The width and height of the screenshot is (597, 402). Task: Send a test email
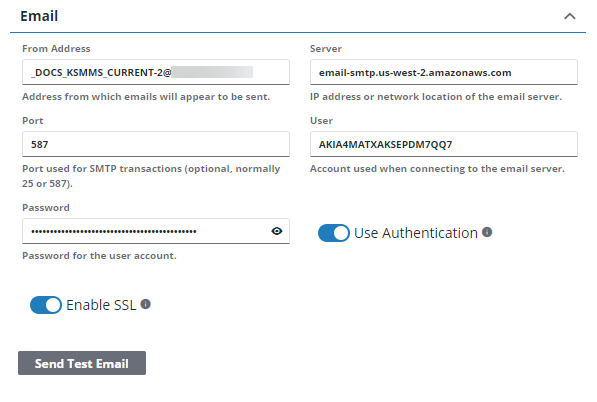[x=82, y=363]
